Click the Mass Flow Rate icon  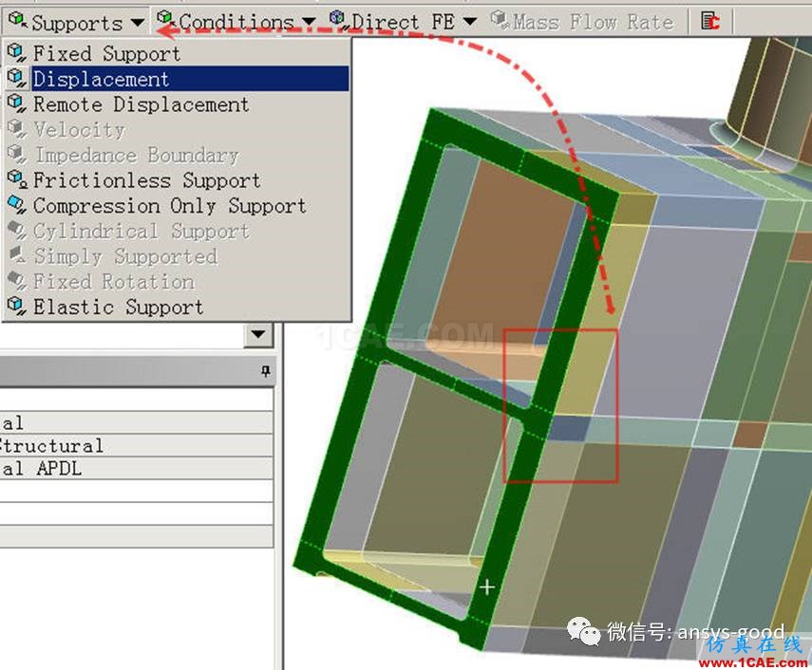click(500, 20)
